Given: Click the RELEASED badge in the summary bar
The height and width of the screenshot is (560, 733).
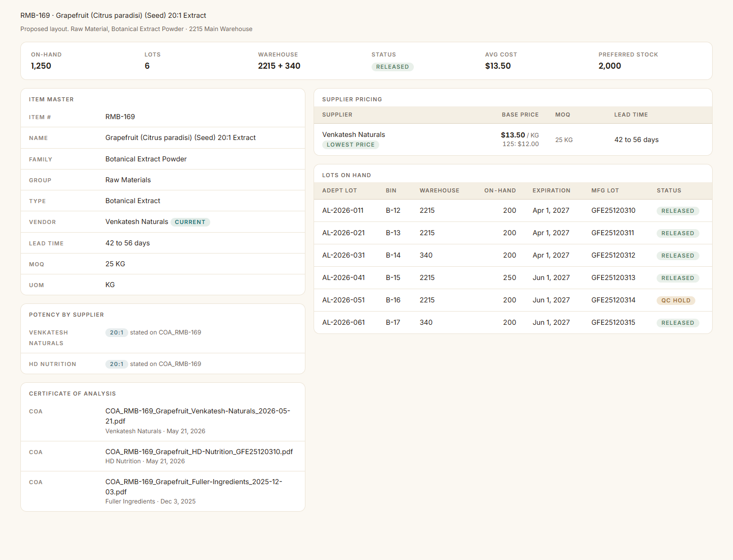Looking at the screenshot, I should (392, 67).
